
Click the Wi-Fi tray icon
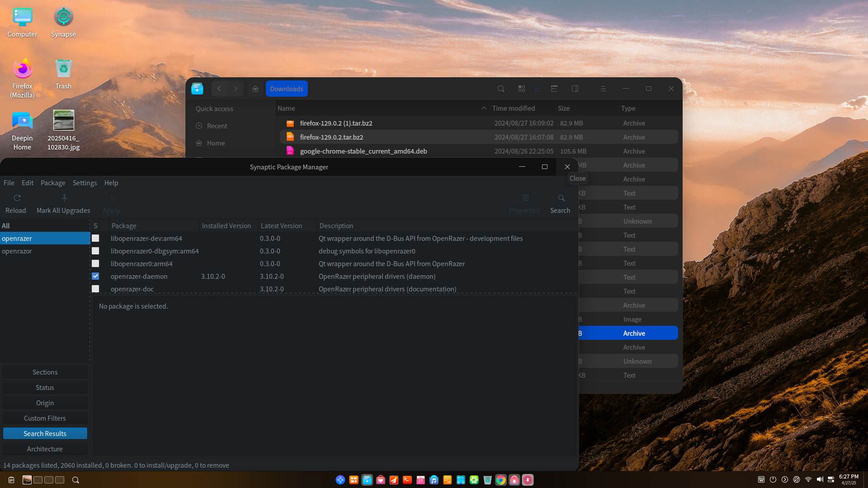[x=808, y=479]
